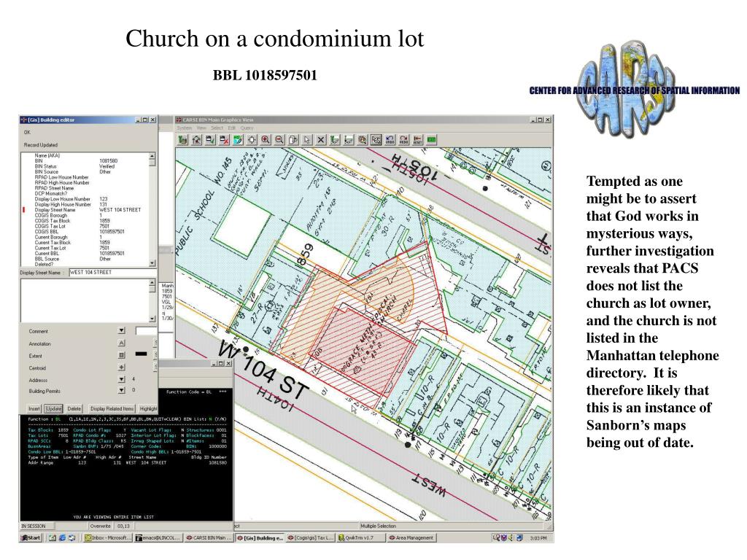This screenshot has height=560, width=747.
Task: Open the Address dropdown arrow
Action: click(x=122, y=379)
